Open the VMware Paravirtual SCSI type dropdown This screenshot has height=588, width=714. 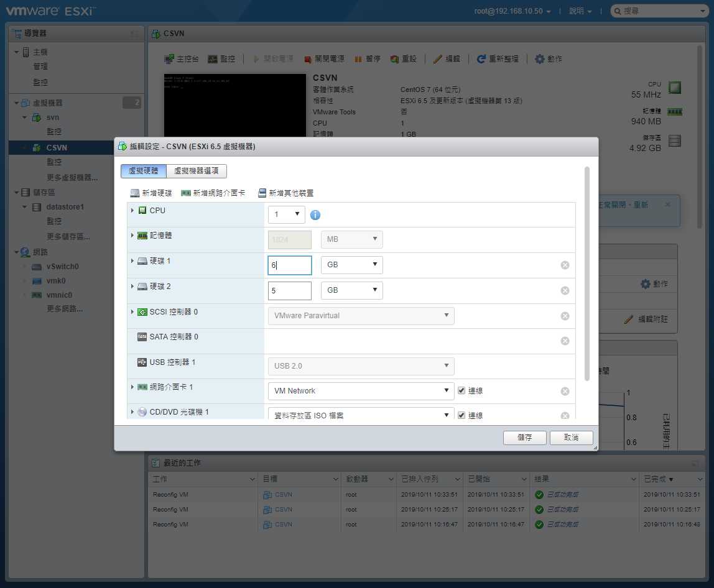pos(361,316)
